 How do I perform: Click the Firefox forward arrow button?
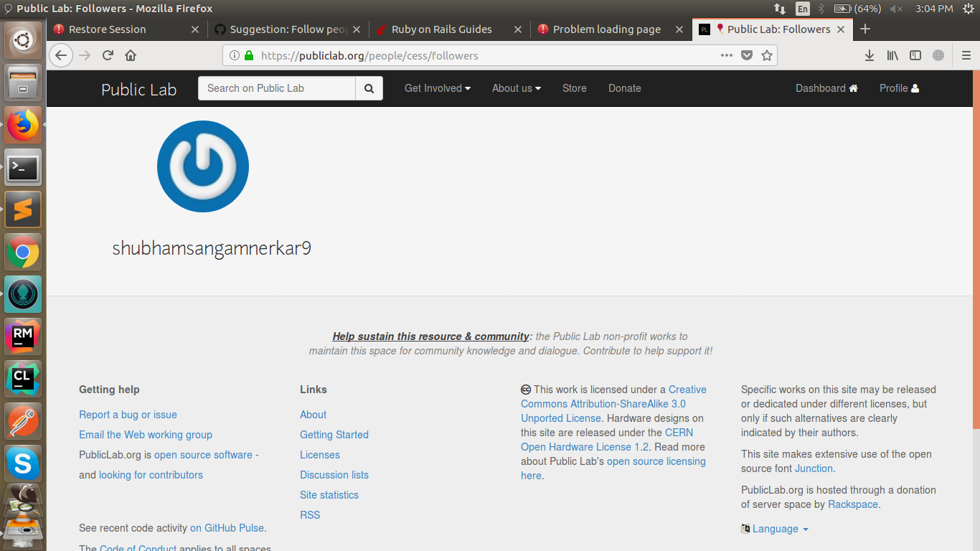pyautogui.click(x=85, y=55)
